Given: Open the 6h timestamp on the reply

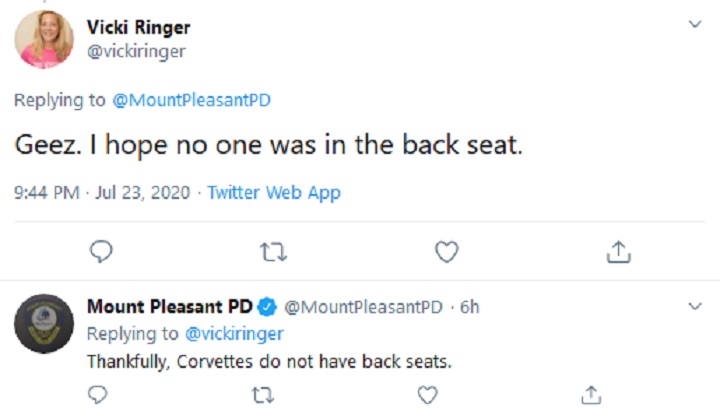Looking at the screenshot, I should point(470,307).
